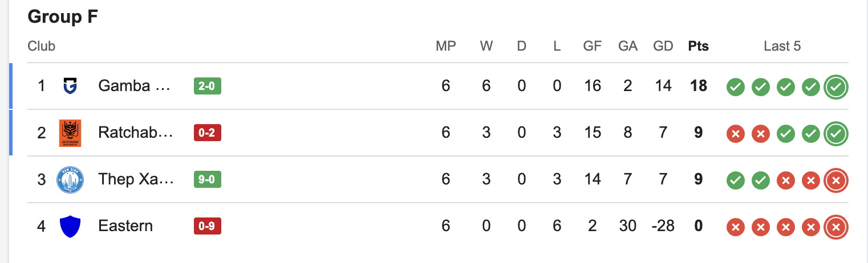Open the Gamba club name link
This screenshot has height=263, width=868.
tap(134, 86)
